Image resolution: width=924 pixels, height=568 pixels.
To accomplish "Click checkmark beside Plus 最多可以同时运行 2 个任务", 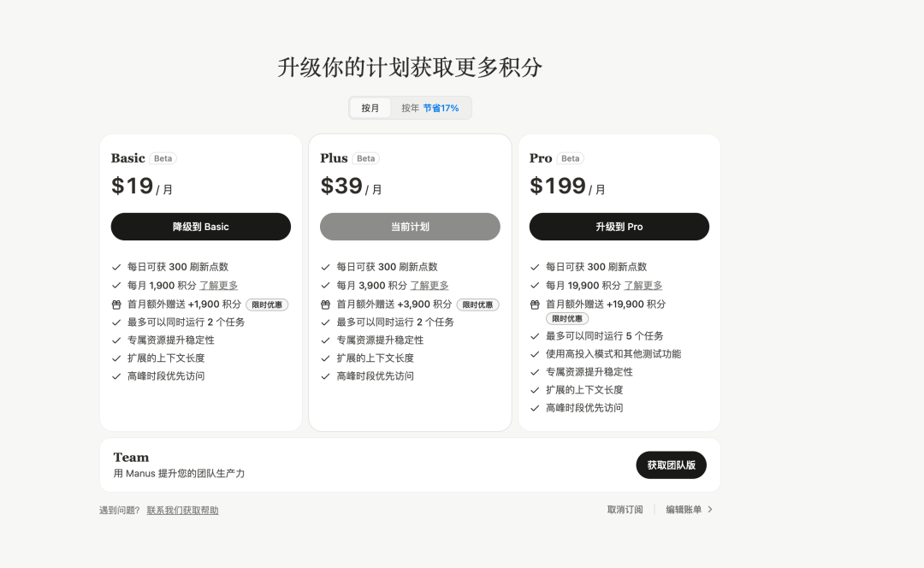I will coord(325,322).
